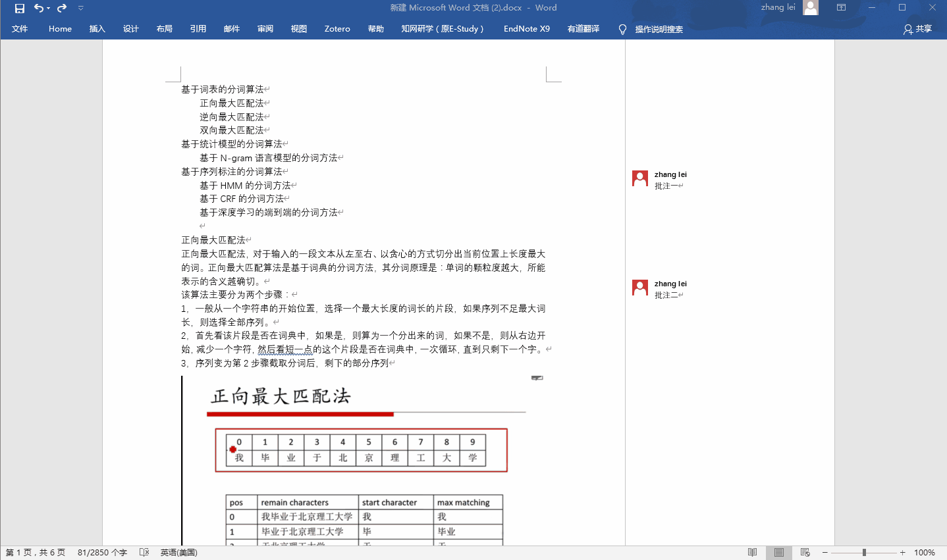Click 操作说明搜索 search box

tap(659, 30)
